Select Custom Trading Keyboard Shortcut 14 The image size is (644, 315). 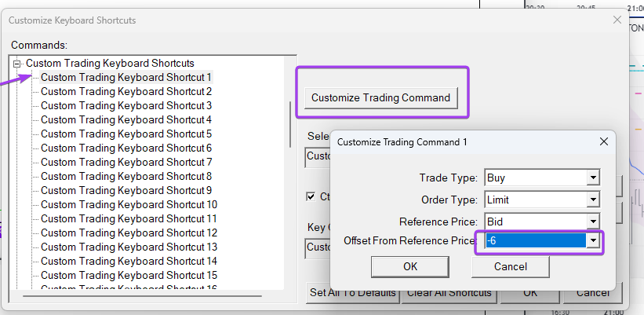(x=129, y=261)
